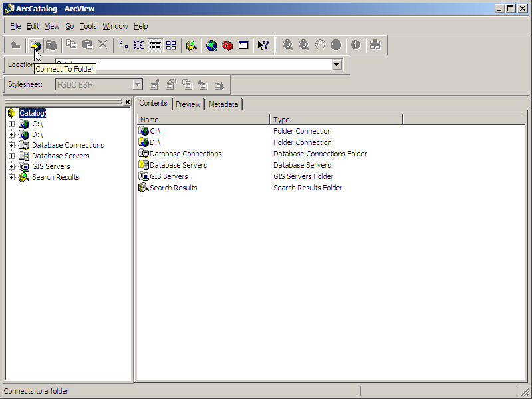The height and width of the screenshot is (399, 532).
Task: Open the Search tool icon
Action: (192, 45)
